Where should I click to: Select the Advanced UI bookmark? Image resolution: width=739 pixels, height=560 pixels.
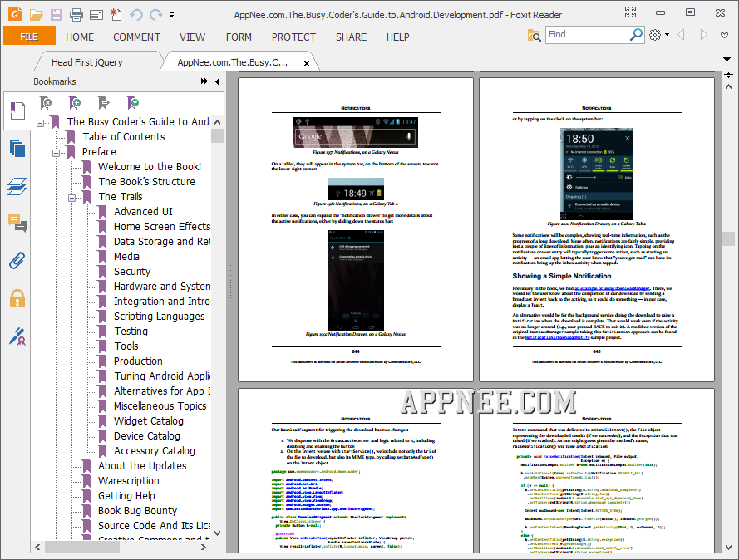(143, 212)
